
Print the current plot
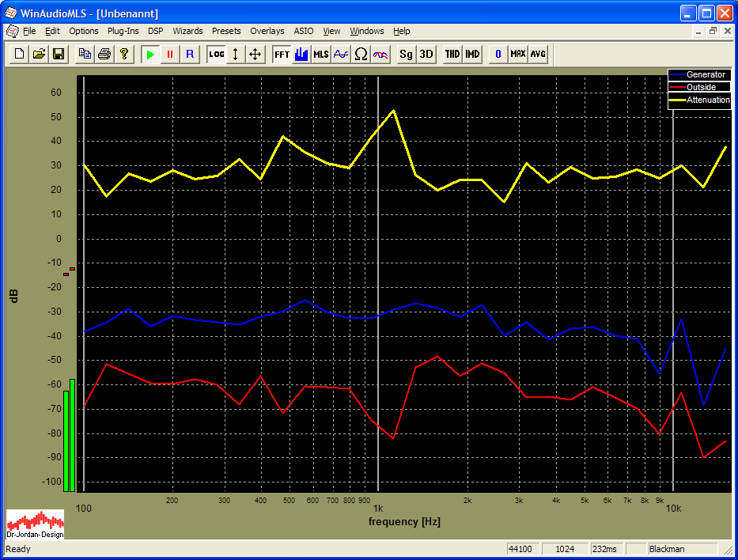coord(104,54)
